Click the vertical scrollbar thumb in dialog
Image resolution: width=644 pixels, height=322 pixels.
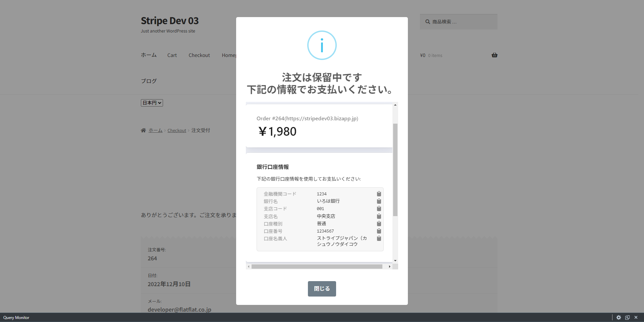[x=395, y=170]
